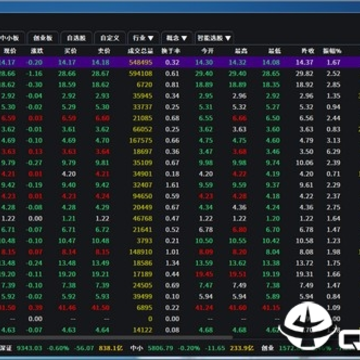Select the row with volume 594108
Image resolution: width=360 pixels, height=360 pixels.
click(180, 74)
